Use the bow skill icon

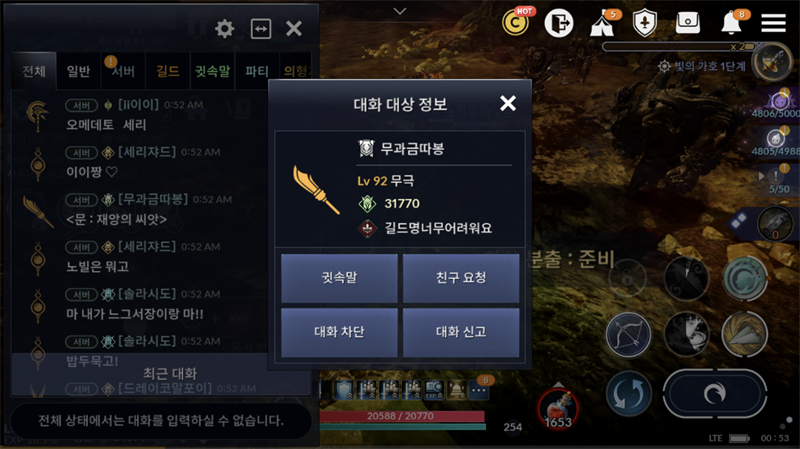628,335
